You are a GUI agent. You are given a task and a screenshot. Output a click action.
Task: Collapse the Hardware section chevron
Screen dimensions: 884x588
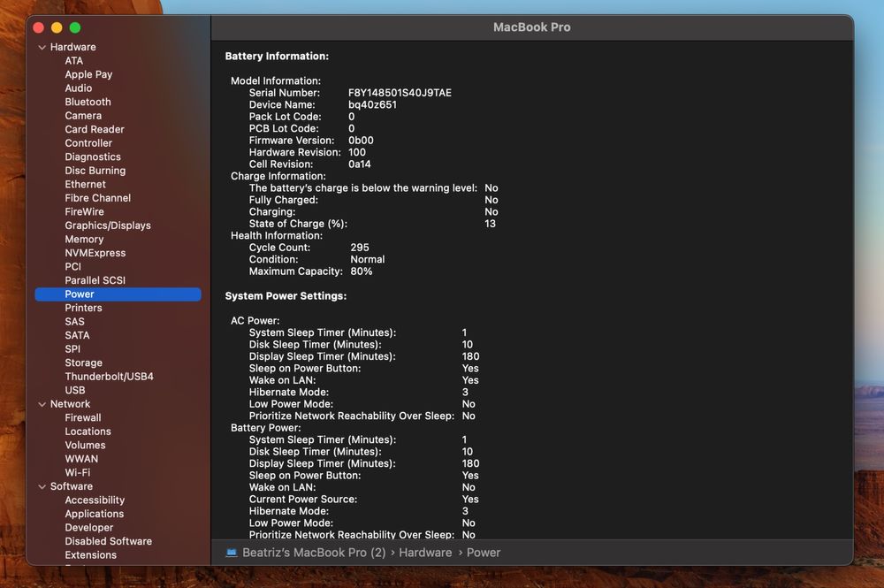(x=42, y=48)
